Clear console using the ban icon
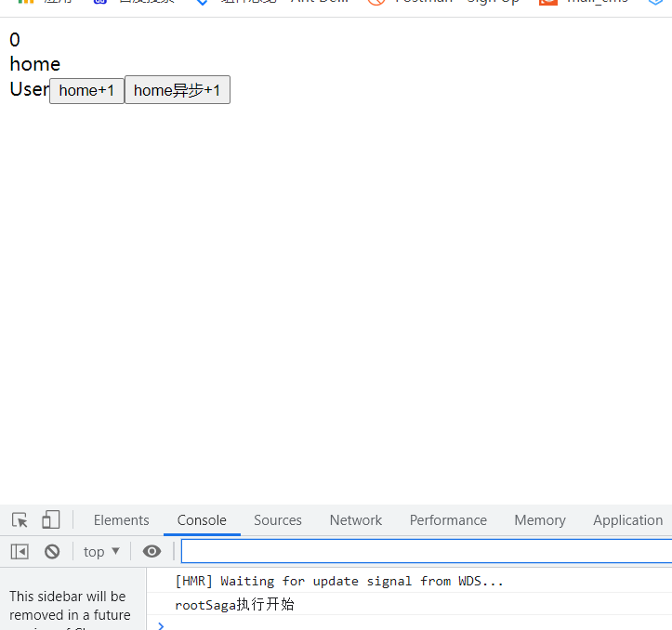672x630 pixels. (x=52, y=552)
